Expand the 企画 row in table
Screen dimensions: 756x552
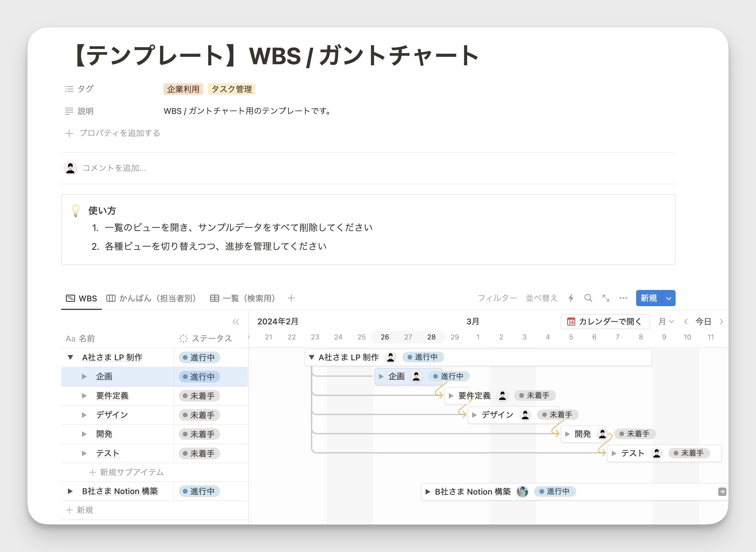(x=84, y=376)
